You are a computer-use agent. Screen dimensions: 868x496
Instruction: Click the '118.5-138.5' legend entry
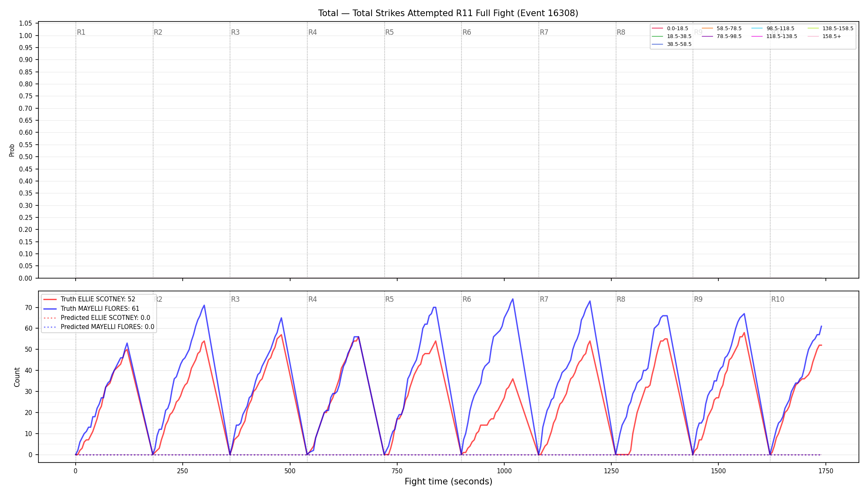pos(782,36)
